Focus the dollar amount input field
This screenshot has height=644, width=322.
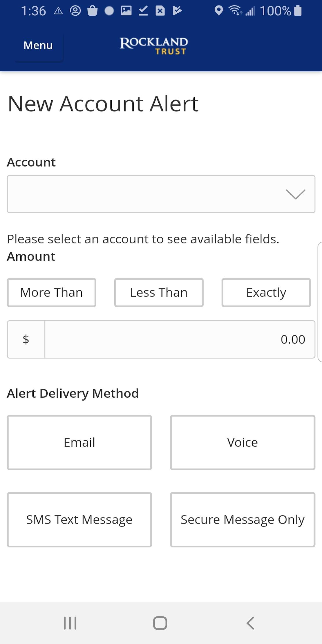pos(180,339)
